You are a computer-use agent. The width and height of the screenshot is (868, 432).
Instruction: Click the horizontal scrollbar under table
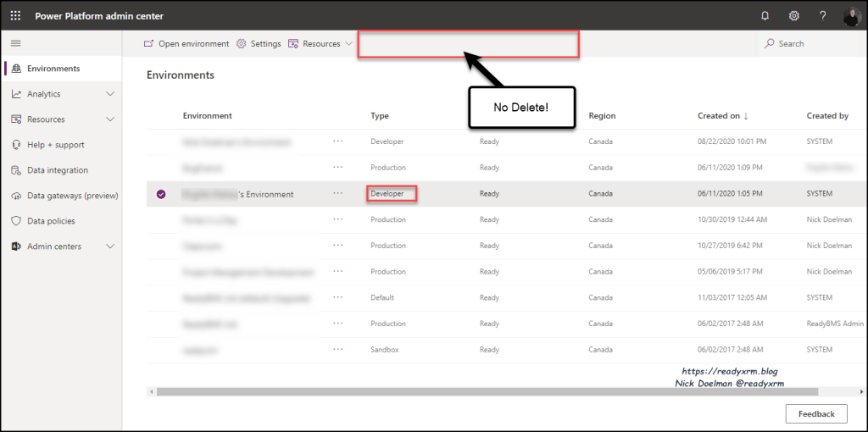point(487,391)
